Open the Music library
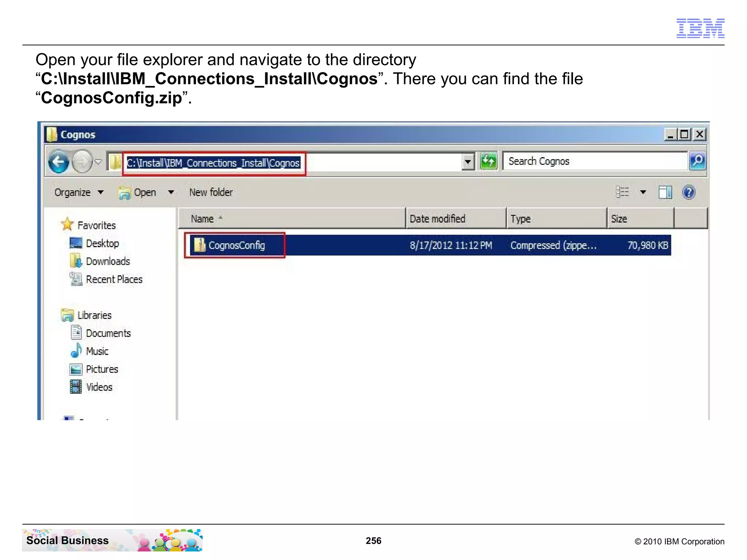 click(97, 351)
